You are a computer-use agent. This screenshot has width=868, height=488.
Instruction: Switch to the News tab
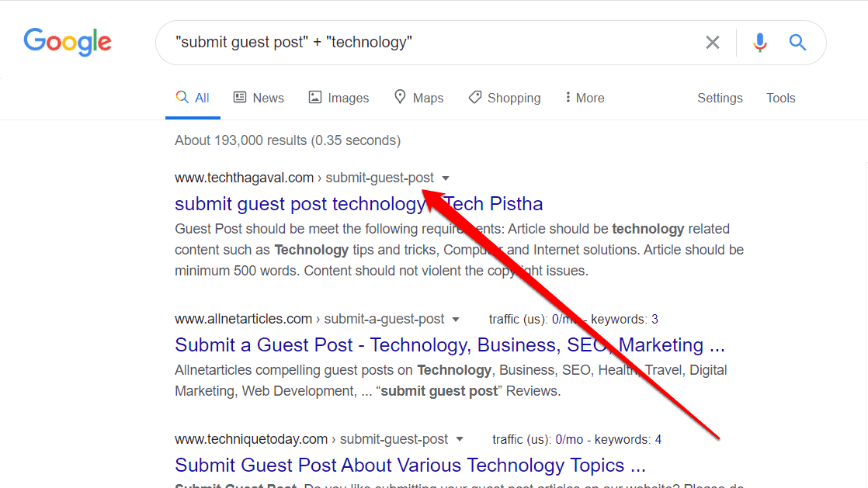(x=259, y=98)
